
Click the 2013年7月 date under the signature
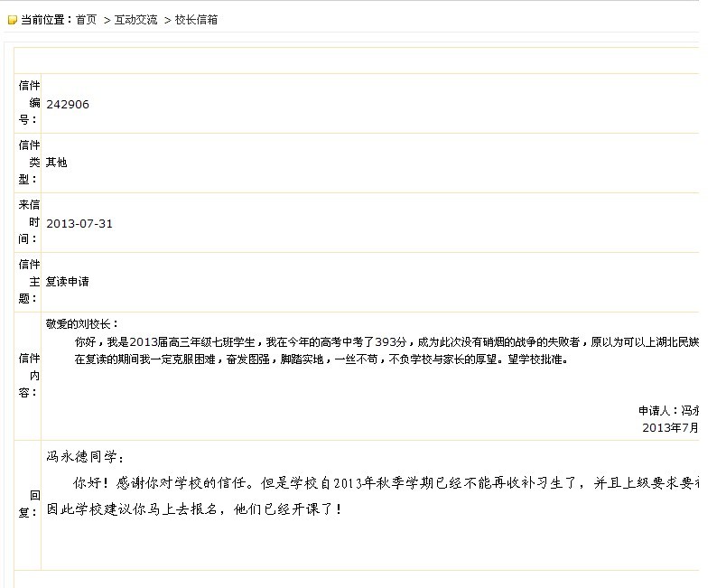click(670, 426)
